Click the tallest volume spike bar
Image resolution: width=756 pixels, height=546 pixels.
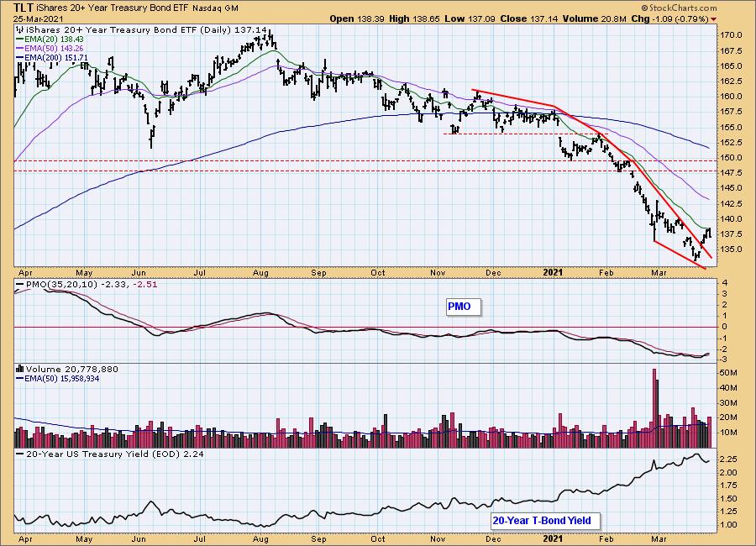point(654,408)
